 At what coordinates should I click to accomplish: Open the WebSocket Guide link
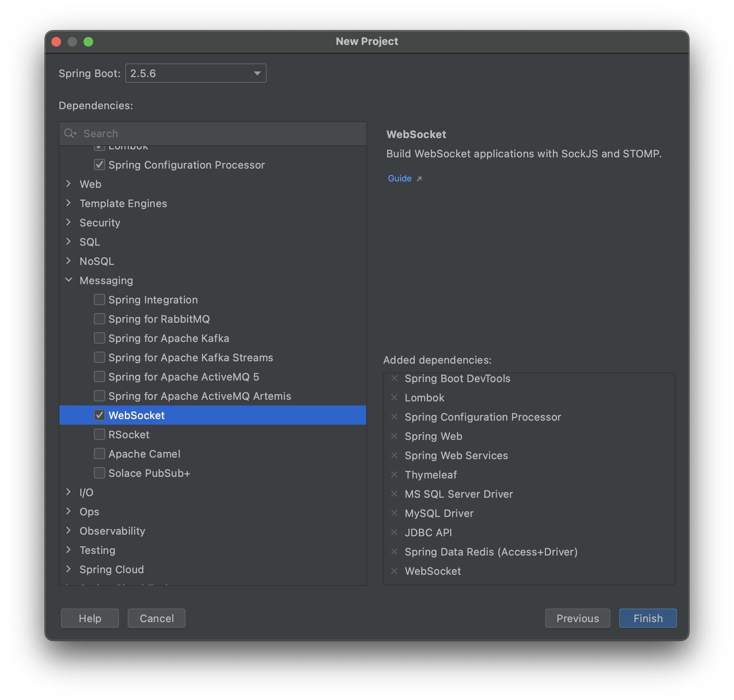[x=400, y=178]
